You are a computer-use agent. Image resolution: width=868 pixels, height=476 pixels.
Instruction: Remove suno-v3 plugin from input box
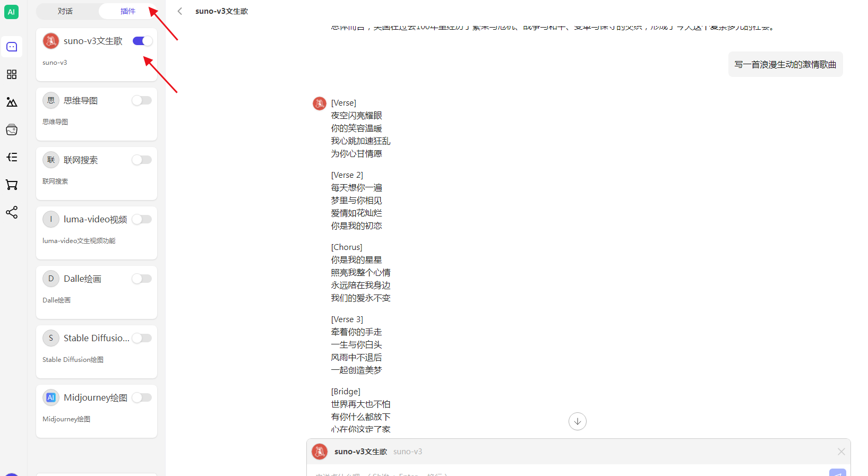[841, 452]
